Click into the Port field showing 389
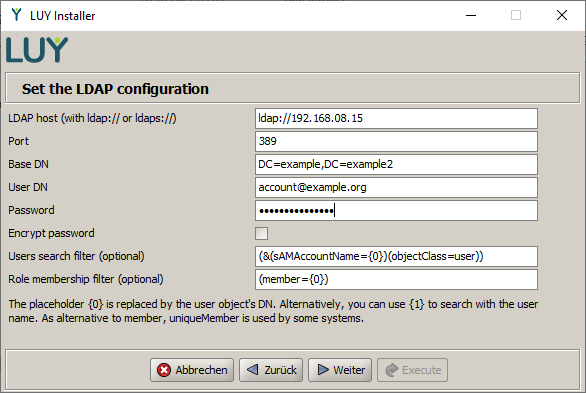The height and width of the screenshot is (393, 586). click(397, 141)
